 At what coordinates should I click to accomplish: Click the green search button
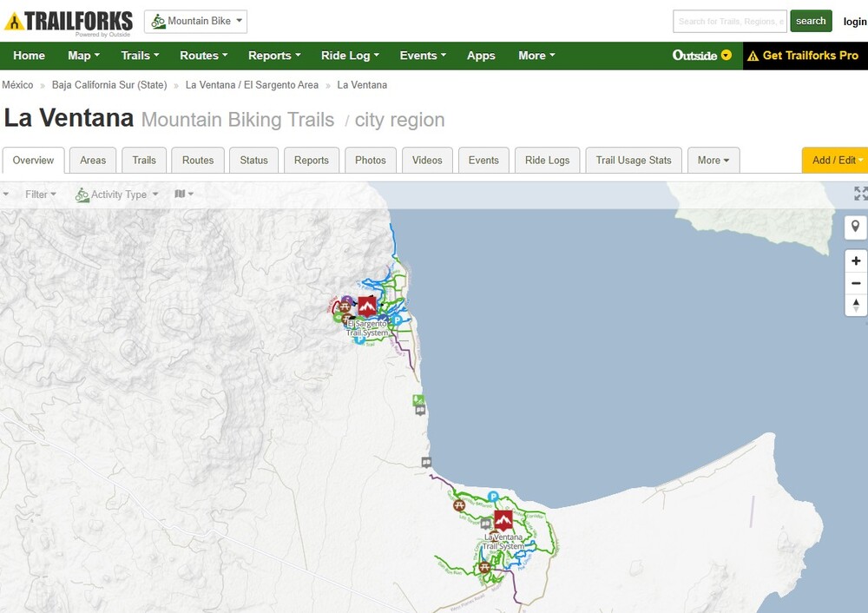click(x=811, y=22)
